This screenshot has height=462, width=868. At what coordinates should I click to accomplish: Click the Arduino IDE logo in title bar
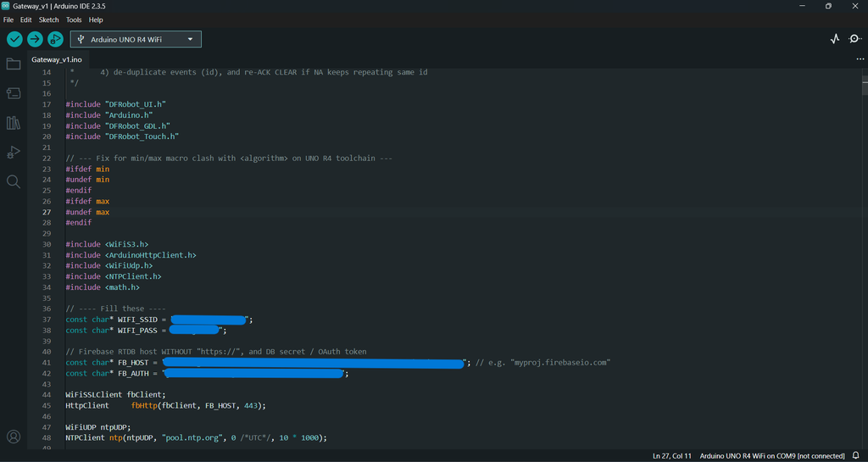[x=6, y=6]
